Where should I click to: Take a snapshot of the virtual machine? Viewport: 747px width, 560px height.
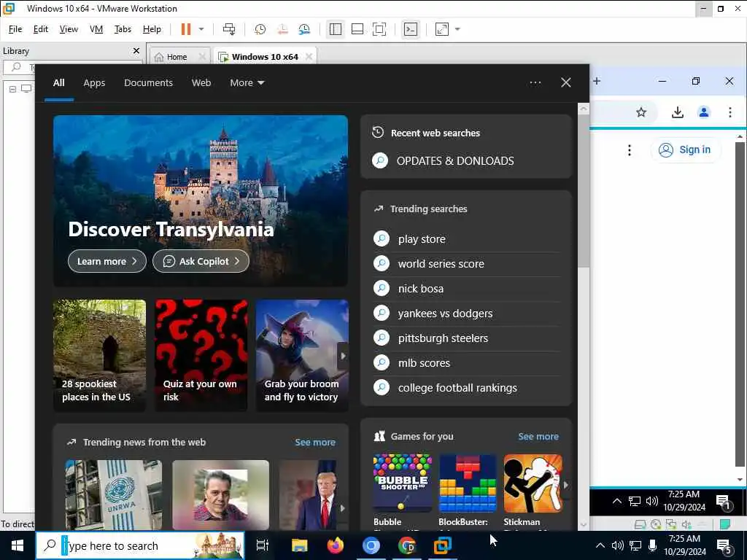(260, 29)
